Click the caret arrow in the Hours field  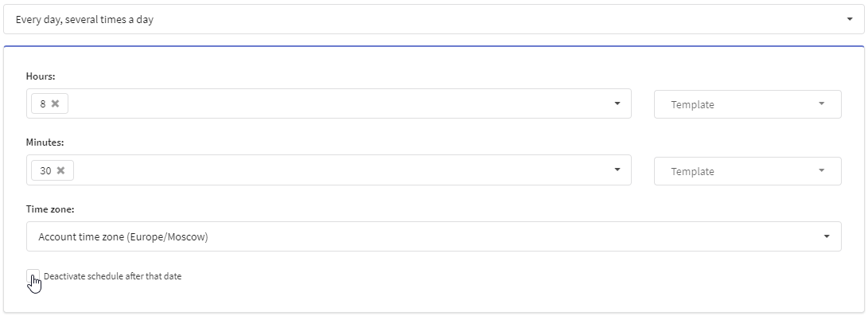tap(617, 103)
